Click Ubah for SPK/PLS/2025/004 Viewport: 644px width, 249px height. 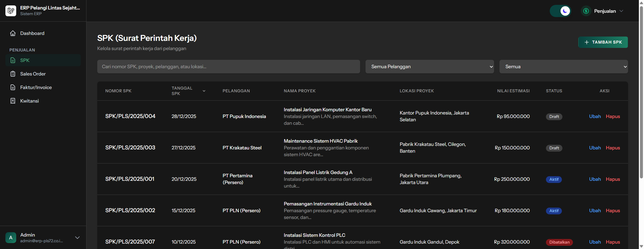click(x=595, y=116)
